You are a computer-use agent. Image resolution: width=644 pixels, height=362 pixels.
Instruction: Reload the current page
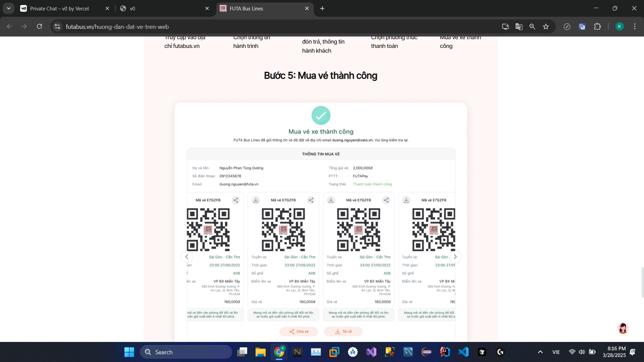pyautogui.click(x=40, y=26)
